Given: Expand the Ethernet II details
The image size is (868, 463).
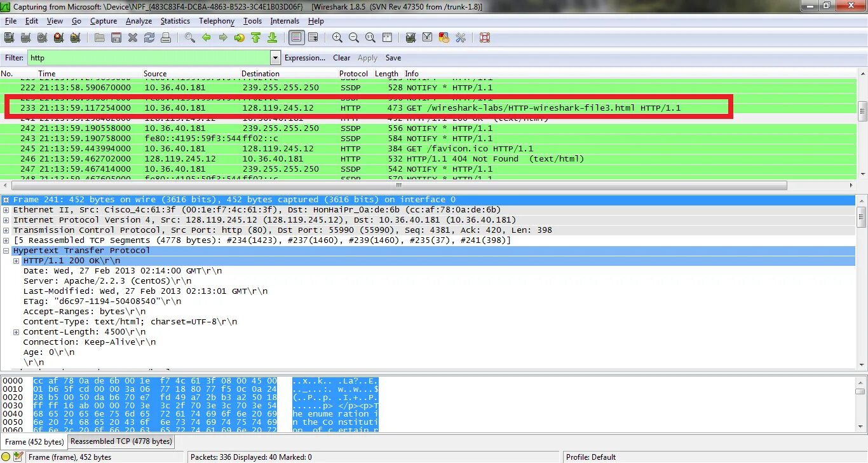Looking at the screenshot, I should (6, 210).
